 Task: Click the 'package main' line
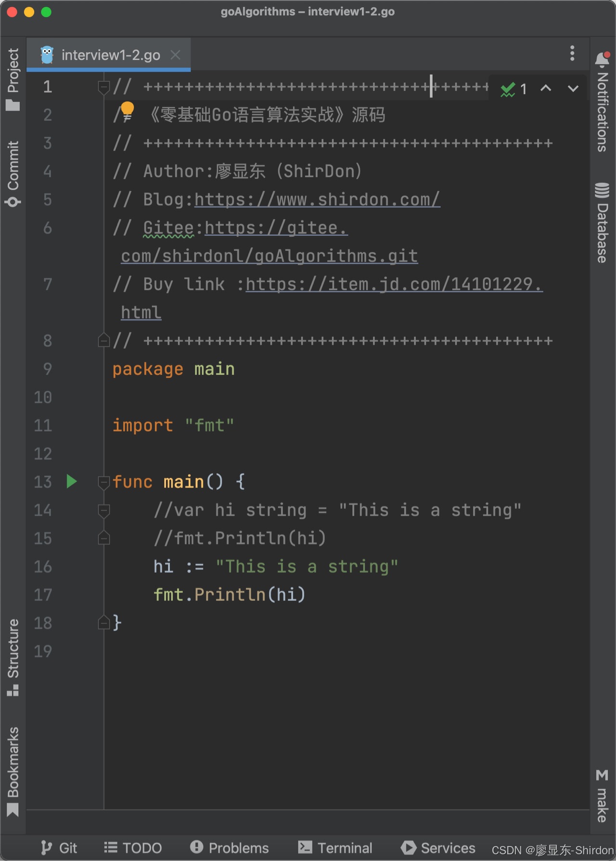(173, 369)
